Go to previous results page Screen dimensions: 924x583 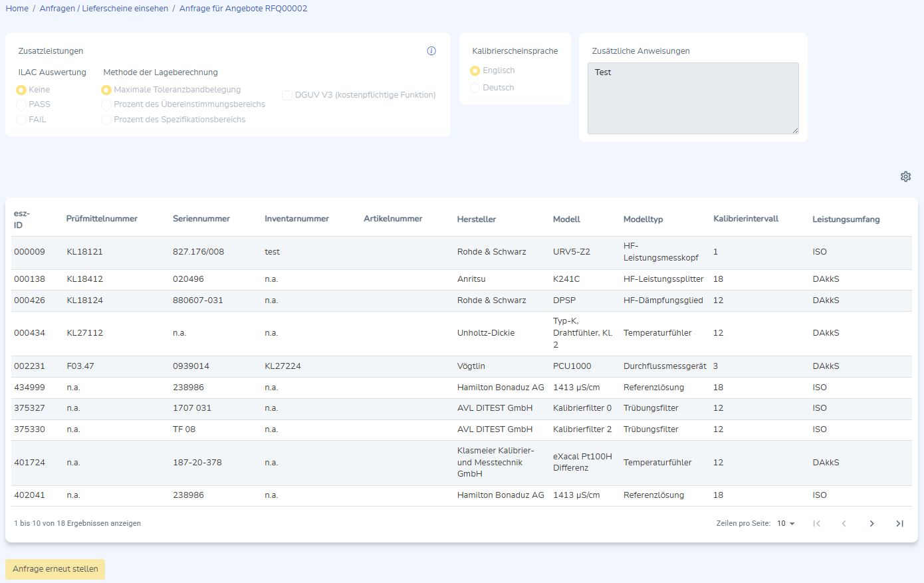point(844,524)
